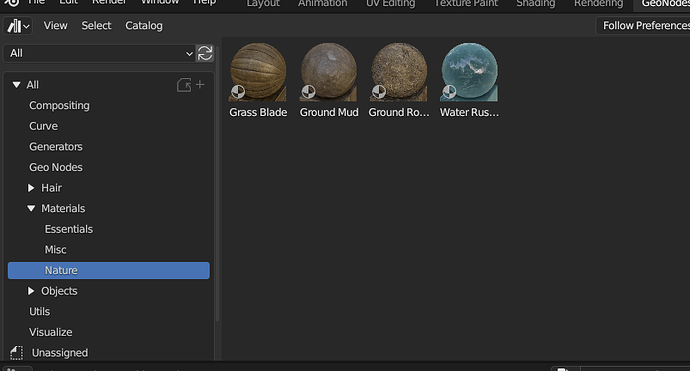Click the Ground Mud asset name
Image resolution: width=690 pixels, height=371 pixels.
[329, 113]
